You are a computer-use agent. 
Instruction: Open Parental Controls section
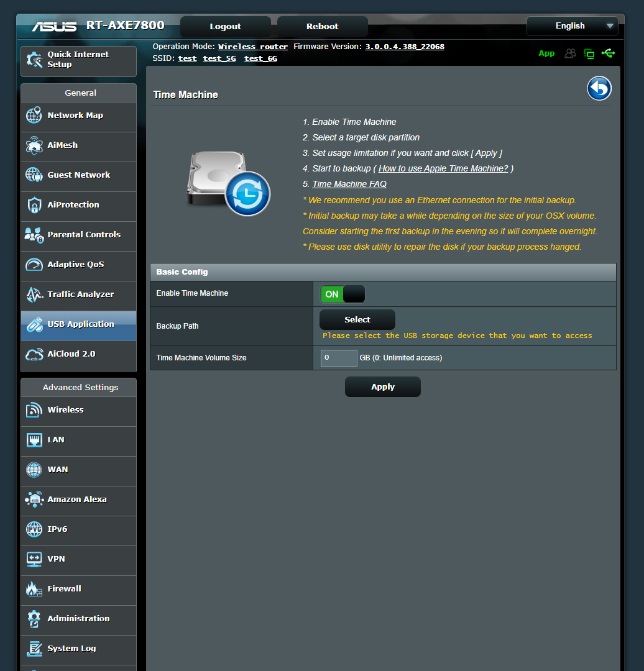[x=79, y=235]
